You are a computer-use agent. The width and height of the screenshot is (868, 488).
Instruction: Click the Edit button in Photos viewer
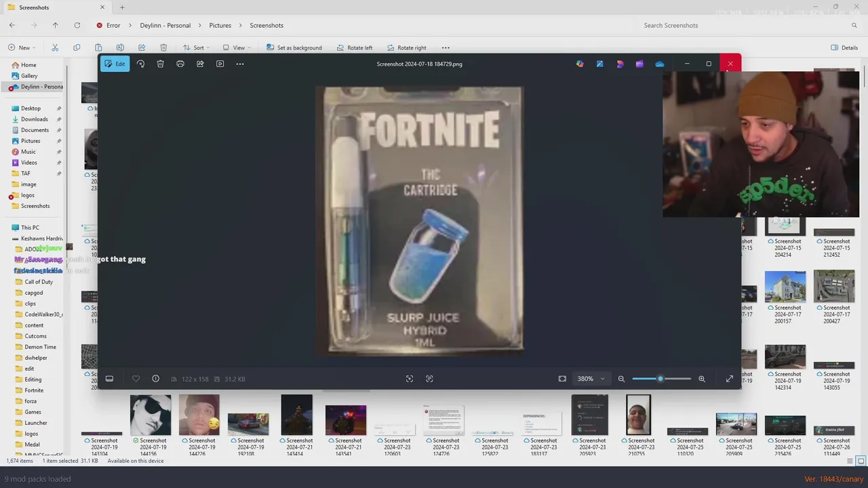115,64
